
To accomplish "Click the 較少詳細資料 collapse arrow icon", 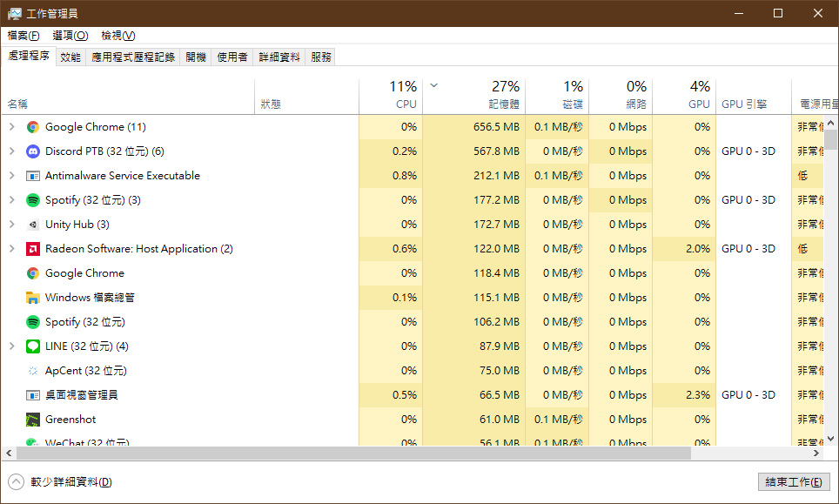I will [x=16, y=482].
